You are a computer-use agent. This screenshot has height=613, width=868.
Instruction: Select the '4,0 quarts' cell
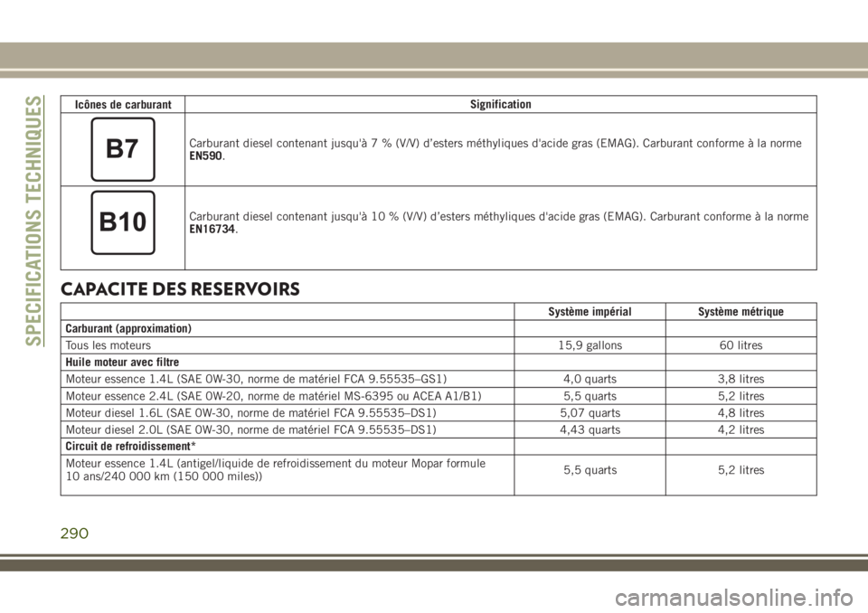[590, 380]
